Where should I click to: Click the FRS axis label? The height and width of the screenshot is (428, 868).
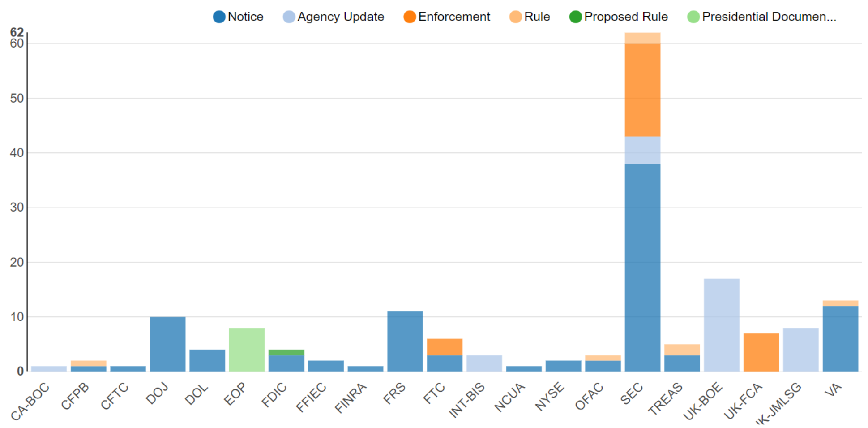point(394,393)
